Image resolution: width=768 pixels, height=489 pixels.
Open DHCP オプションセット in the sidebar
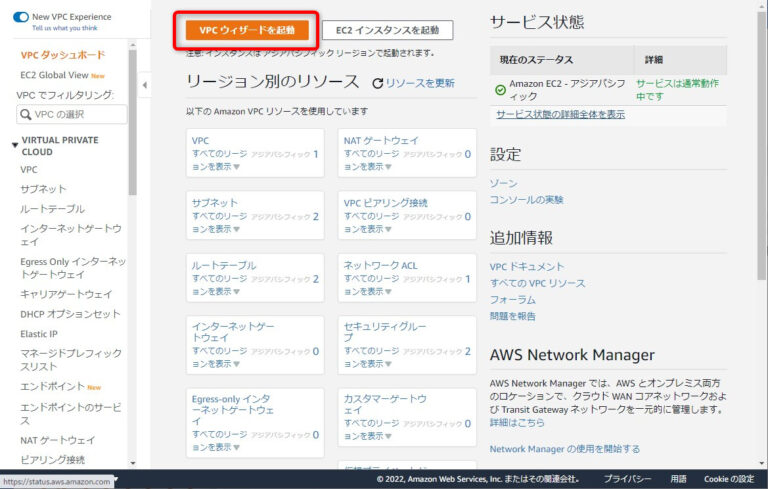[70, 314]
